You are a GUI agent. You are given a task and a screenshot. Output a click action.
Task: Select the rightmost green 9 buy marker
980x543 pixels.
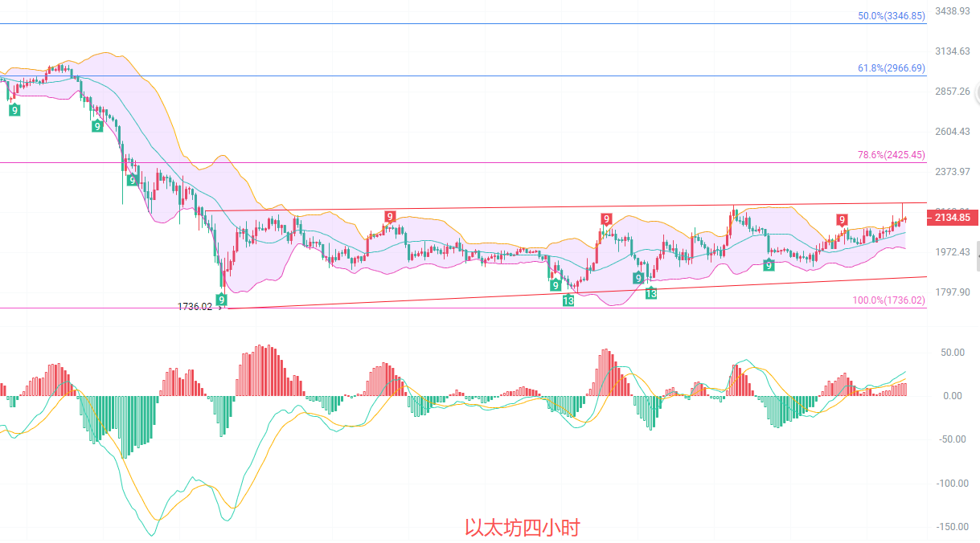point(769,264)
